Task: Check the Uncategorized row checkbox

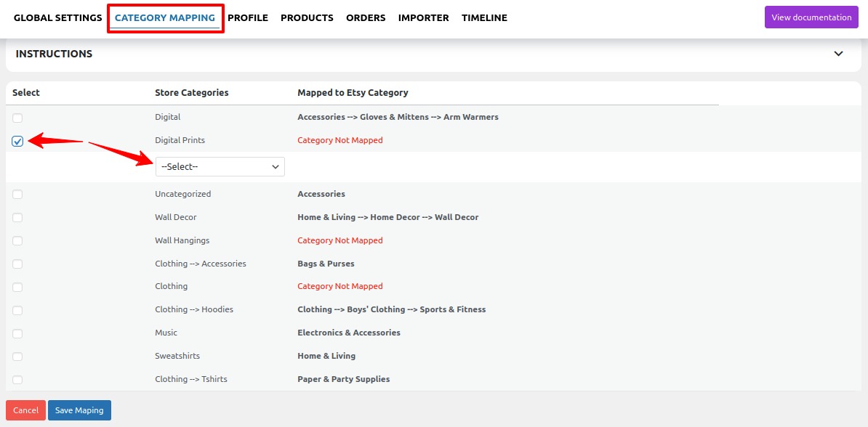Action: coord(17,194)
